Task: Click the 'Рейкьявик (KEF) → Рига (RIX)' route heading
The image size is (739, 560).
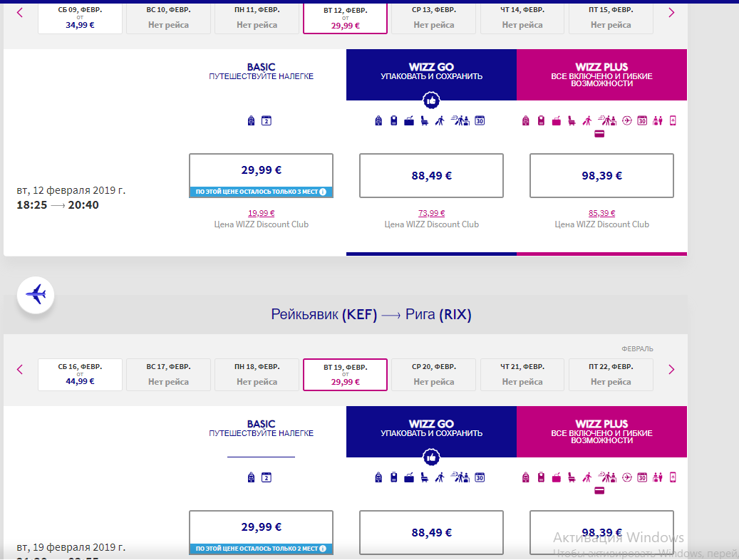Action: coord(371,314)
